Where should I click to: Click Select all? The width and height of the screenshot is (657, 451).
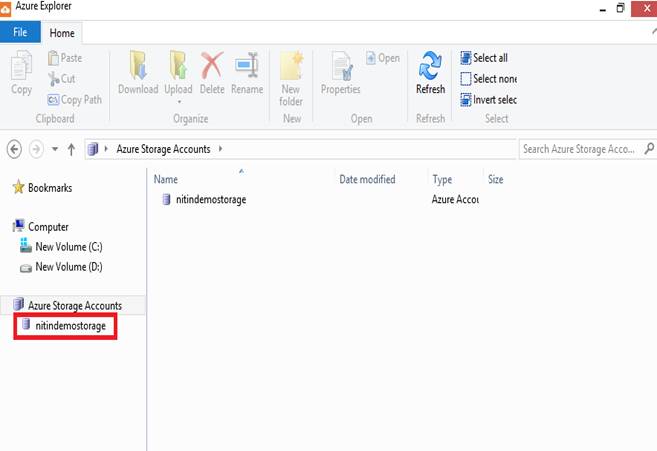(484, 58)
